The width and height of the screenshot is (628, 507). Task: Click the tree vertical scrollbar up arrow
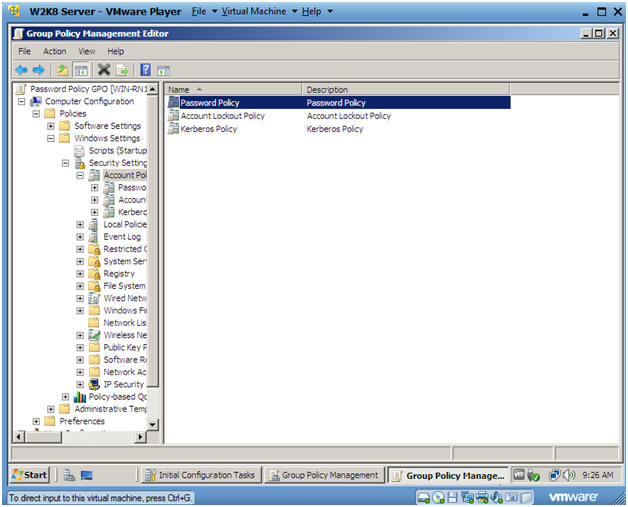[153, 89]
